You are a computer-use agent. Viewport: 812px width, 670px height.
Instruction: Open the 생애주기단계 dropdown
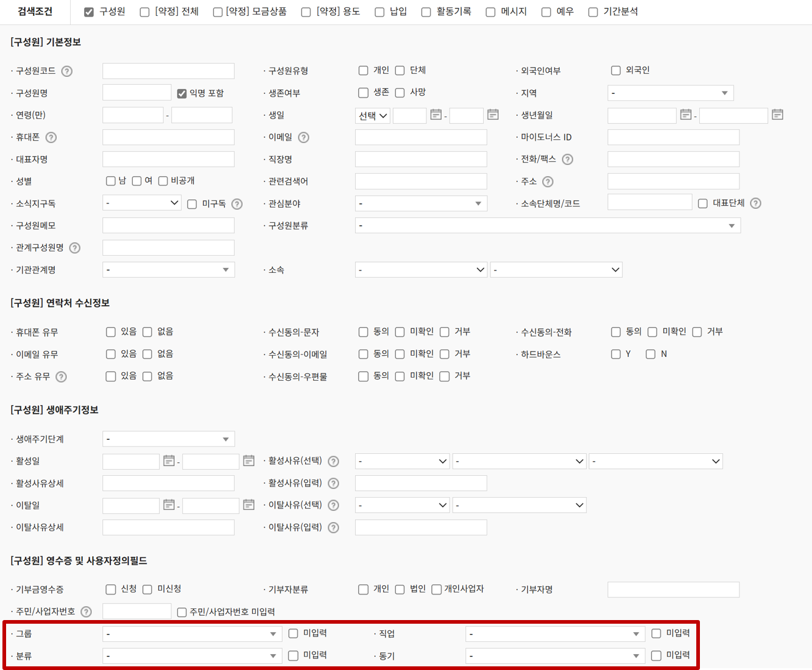168,439
